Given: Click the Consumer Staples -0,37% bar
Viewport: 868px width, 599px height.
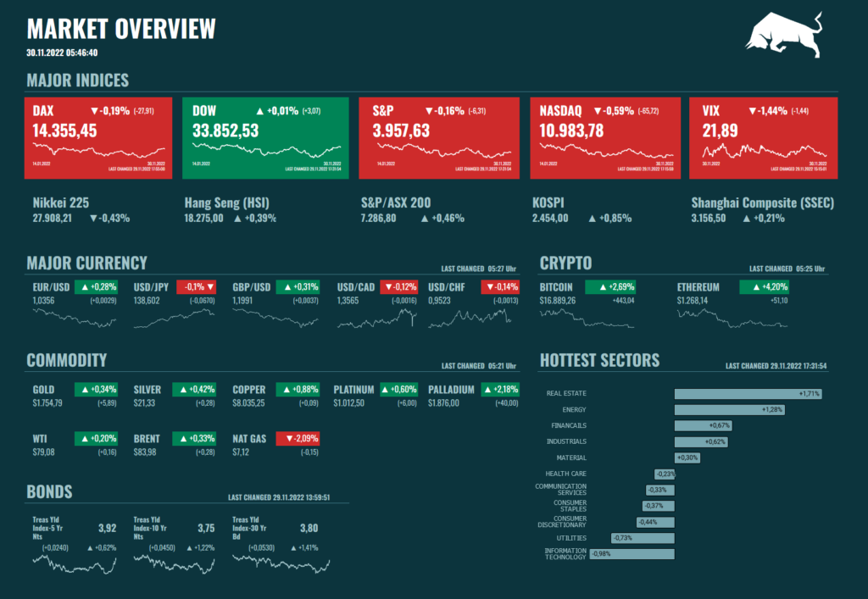Looking at the screenshot, I should pos(659,506).
